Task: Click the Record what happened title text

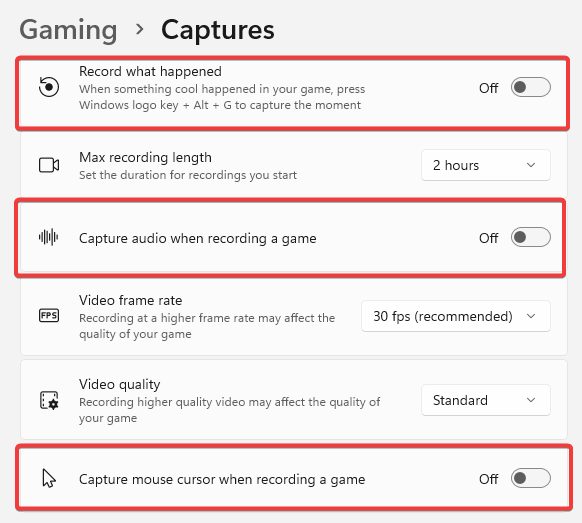Action: pos(150,71)
